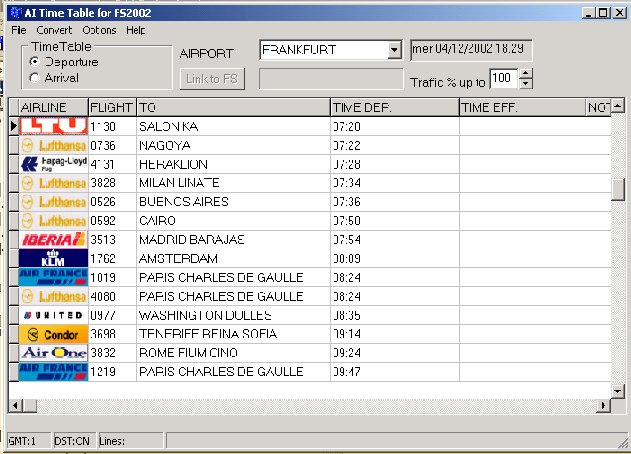The width and height of the screenshot is (631, 454).
Task: Click vertical scrollbar up arrow
Action: tap(618, 105)
